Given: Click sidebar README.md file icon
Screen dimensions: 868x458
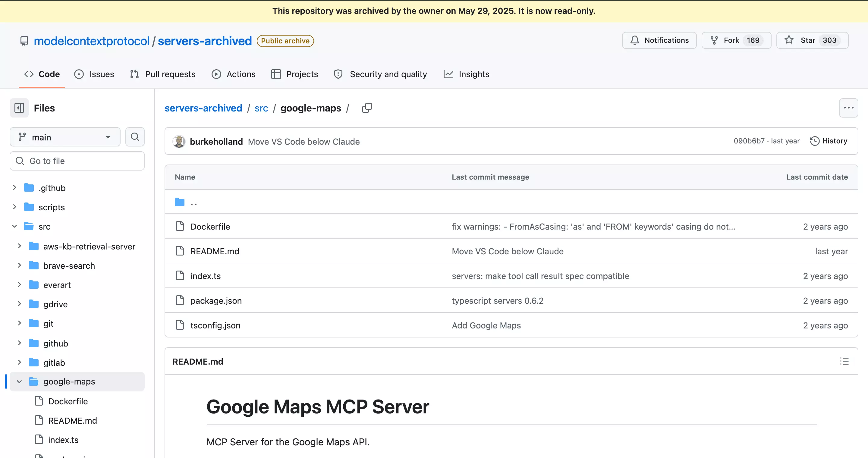Looking at the screenshot, I should 39,420.
